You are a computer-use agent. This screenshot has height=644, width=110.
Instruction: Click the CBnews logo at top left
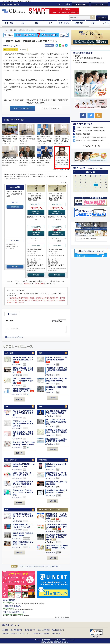tap(14, 11)
